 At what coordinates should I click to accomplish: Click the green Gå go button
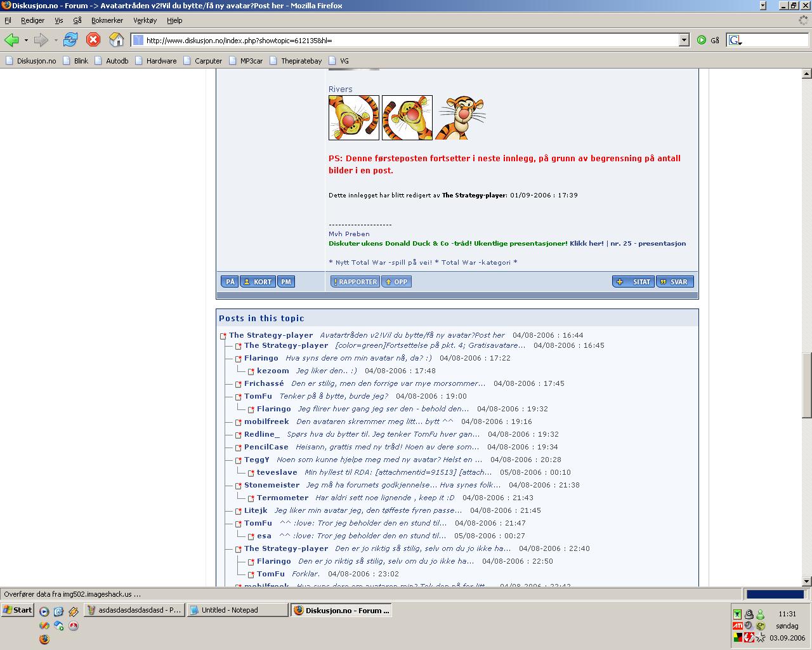click(x=708, y=40)
